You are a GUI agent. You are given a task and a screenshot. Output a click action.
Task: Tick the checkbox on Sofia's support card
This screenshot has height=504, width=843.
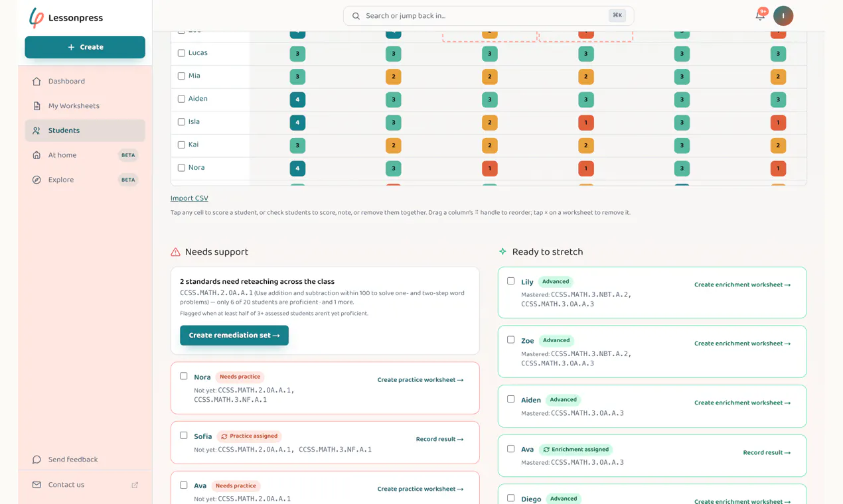click(x=184, y=436)
